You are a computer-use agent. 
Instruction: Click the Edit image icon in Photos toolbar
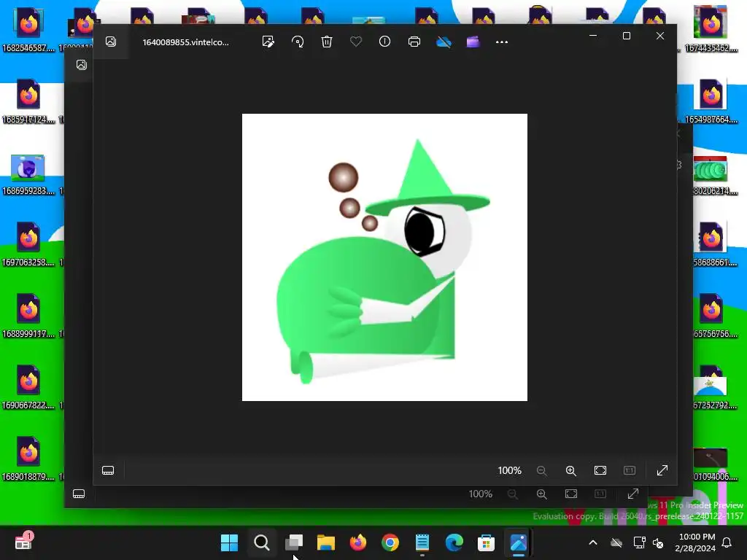(268, 42)
